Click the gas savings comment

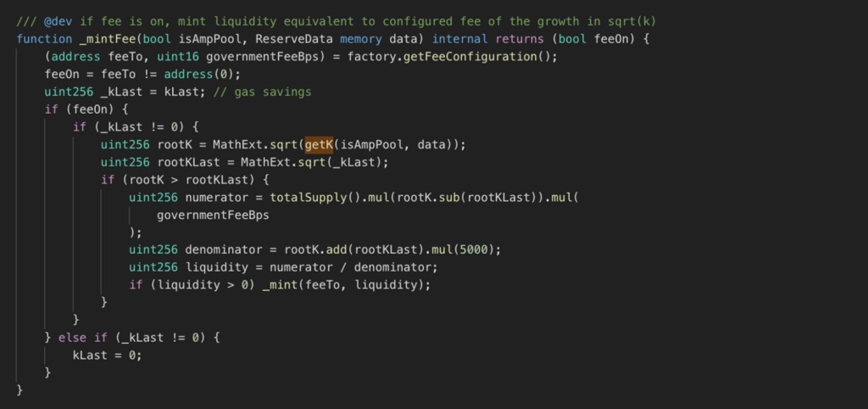click(x=263, y=92)
